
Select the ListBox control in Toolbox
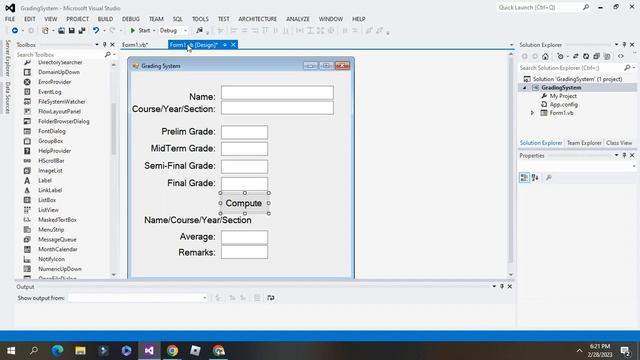(47, 200)
